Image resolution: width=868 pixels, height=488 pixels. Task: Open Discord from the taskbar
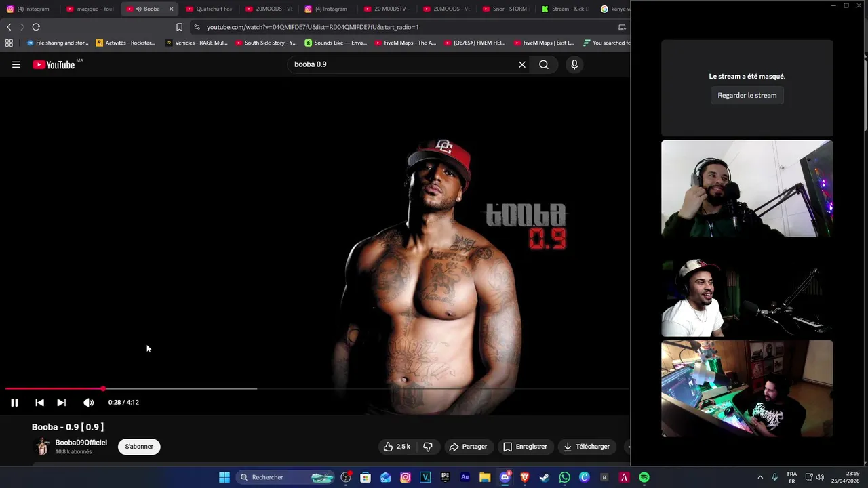[x=505, y=477]
